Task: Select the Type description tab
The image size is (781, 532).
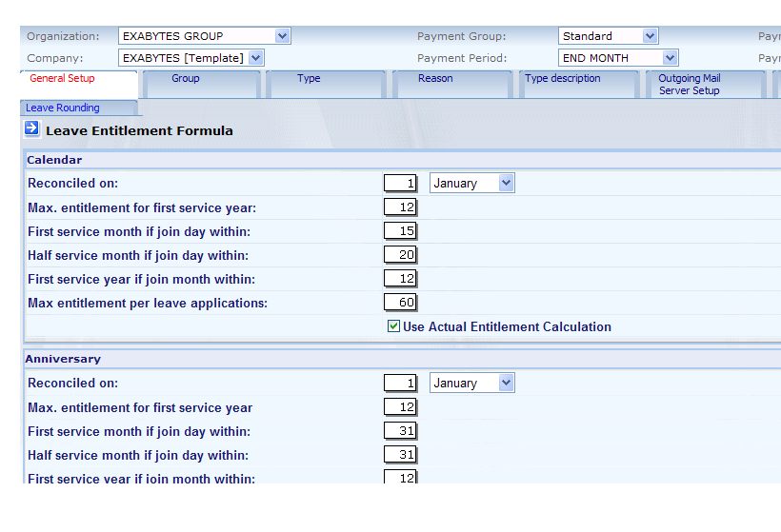Action: [x=563, y=79]
